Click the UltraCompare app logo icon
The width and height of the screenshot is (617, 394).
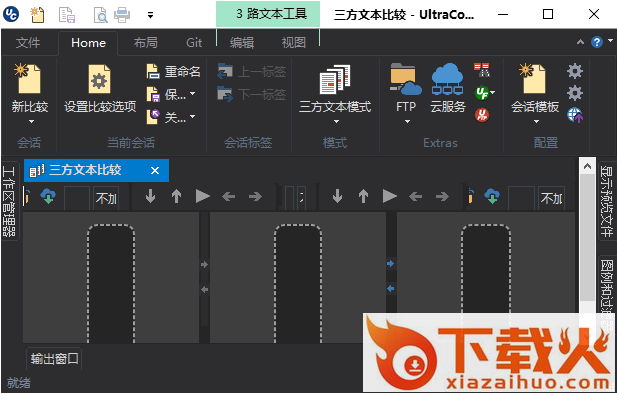(11, 14)
